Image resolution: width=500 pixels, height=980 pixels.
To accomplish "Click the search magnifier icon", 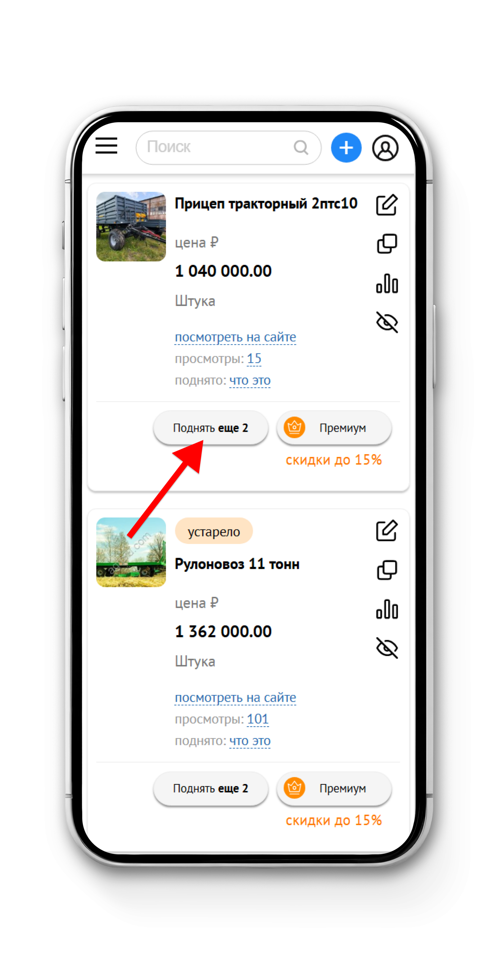I will click(x=301, y=147).
